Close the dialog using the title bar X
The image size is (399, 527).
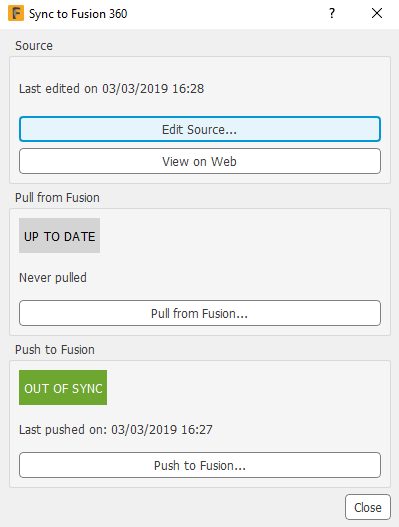[377, 13]
